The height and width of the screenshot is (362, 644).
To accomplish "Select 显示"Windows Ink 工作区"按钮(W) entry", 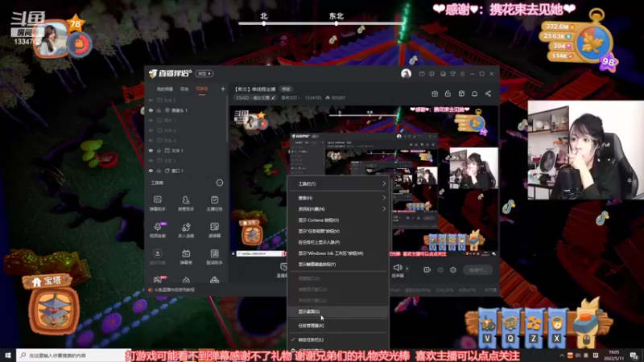I will [x=338, y=253].
